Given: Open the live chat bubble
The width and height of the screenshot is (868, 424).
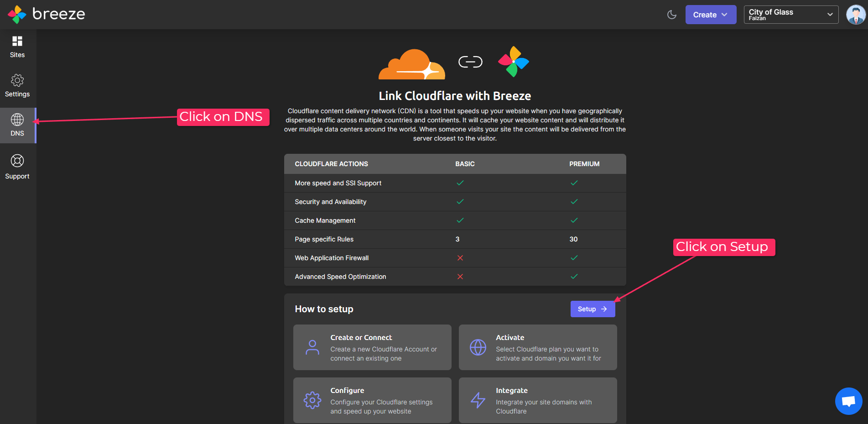Looking at the screenshot, I should tap(848, 401).
